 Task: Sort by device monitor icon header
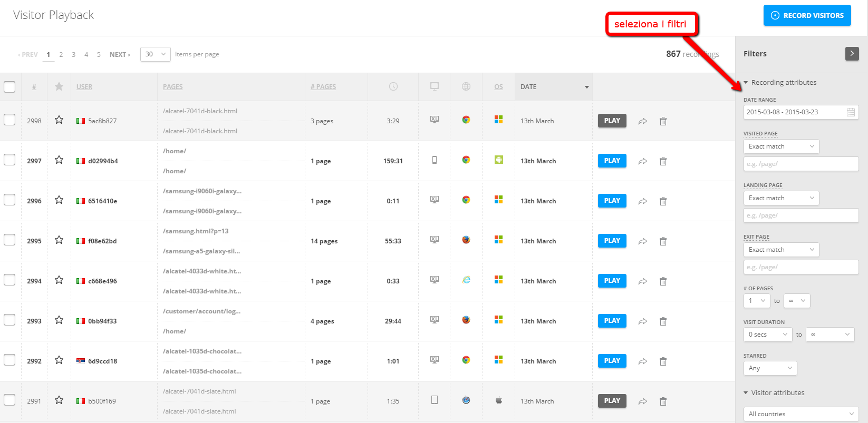click(x=435, y=87)
